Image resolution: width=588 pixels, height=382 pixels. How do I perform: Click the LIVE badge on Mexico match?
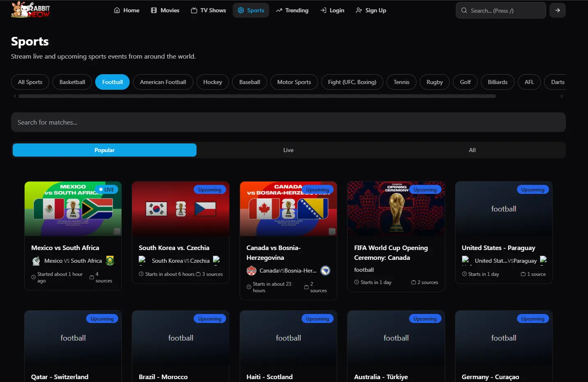click(107, 189)
